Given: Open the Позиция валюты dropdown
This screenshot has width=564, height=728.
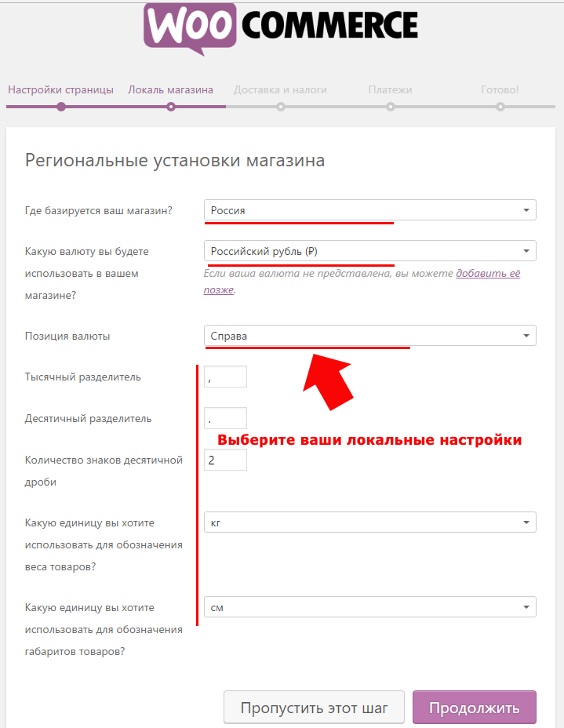Looking at the screenshot, I should point(370,336).
